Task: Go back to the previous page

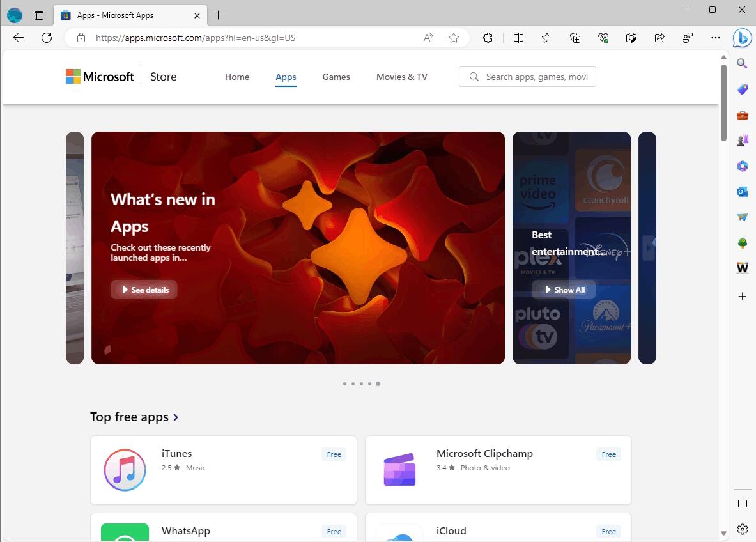Action: coord(19,38)
